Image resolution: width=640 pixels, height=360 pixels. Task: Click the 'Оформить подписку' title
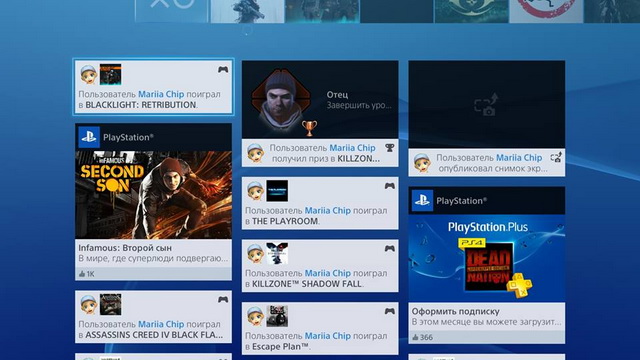pos(456,311)
